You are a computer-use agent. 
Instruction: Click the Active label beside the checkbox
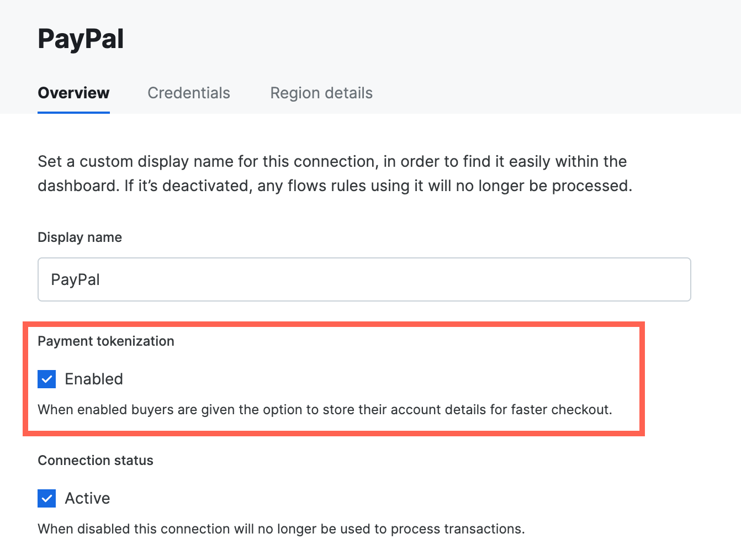(87, 498)
